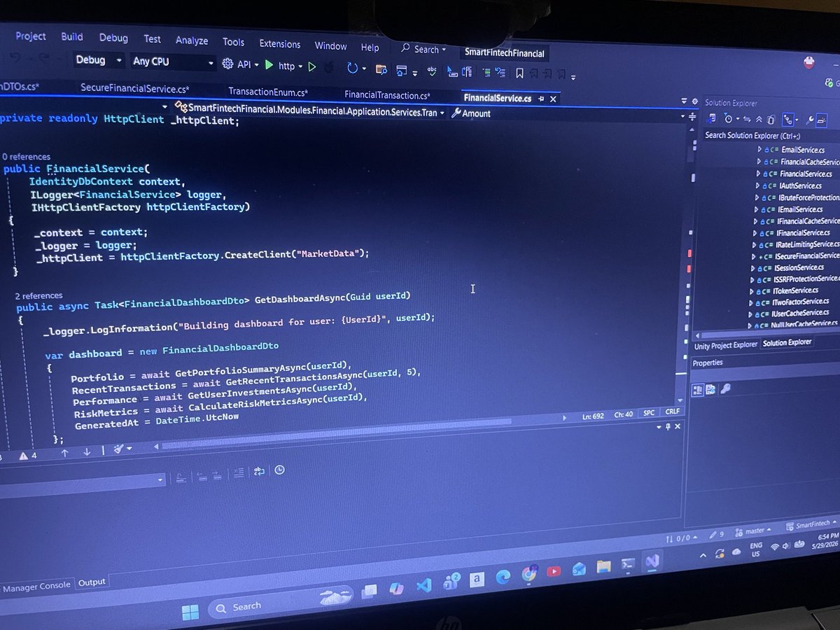Switch to Solution Explorer bottom tab
Screen dimensions: 840x630
[x=787, y=342]
